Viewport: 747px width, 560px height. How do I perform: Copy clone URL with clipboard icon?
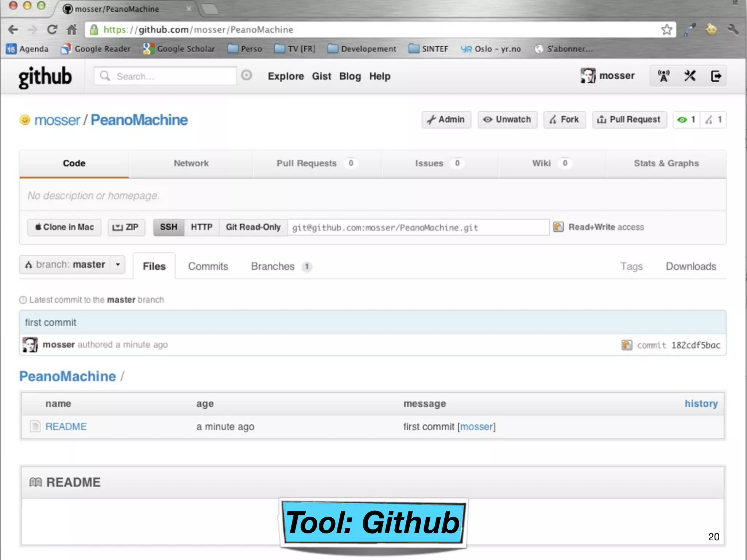[x=558, y=227]
